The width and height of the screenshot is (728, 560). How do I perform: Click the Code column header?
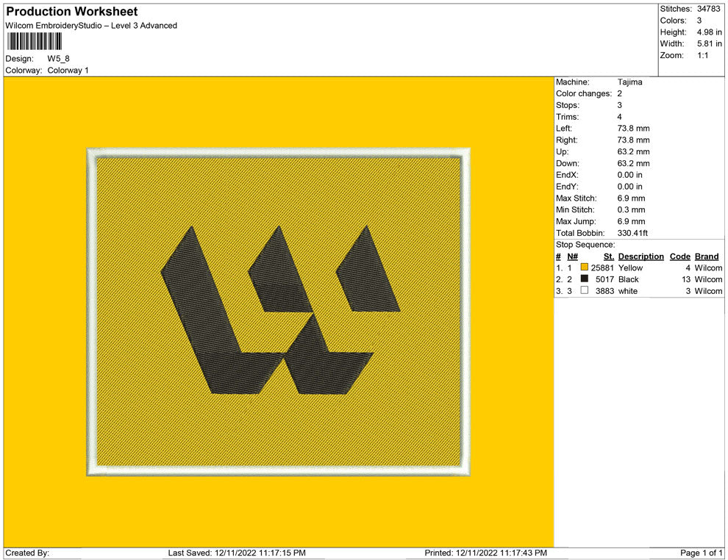(679, 256)
